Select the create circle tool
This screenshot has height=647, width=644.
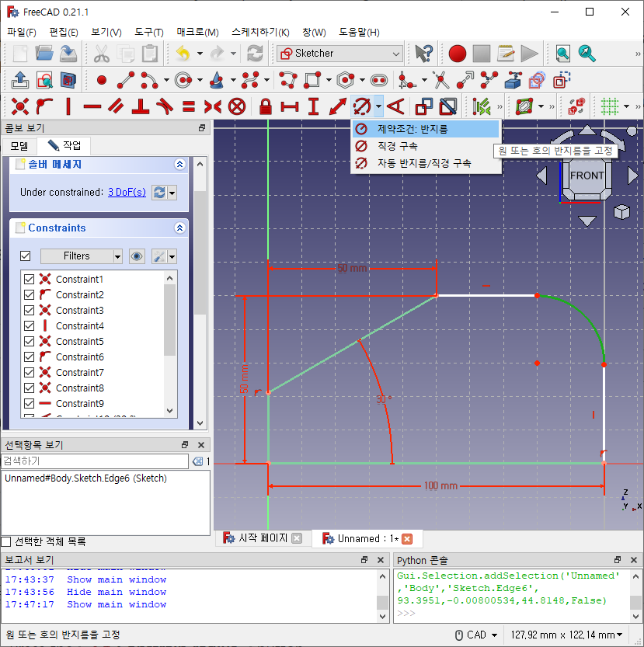(x=183, y=80)
